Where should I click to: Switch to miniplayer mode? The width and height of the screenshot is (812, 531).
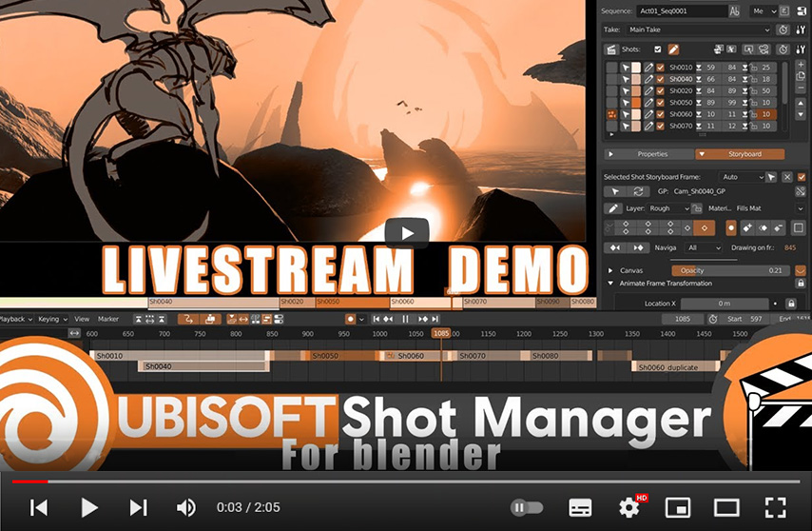coord(677,508)
